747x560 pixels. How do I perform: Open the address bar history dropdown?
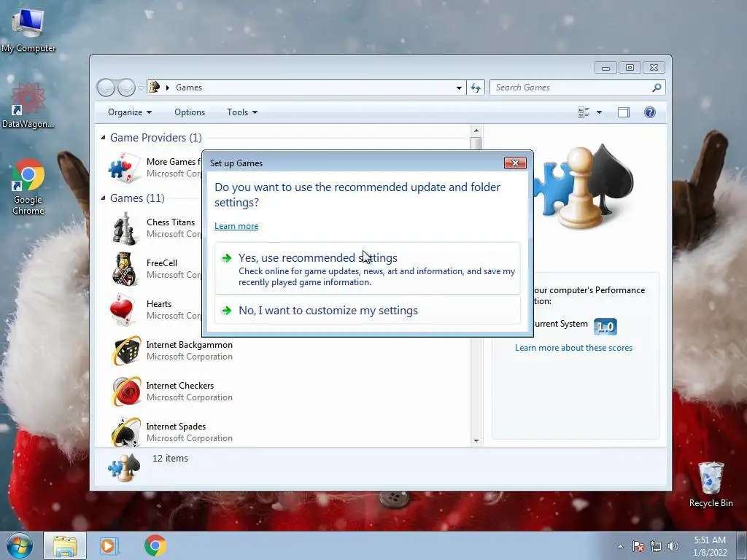[459, 87]
